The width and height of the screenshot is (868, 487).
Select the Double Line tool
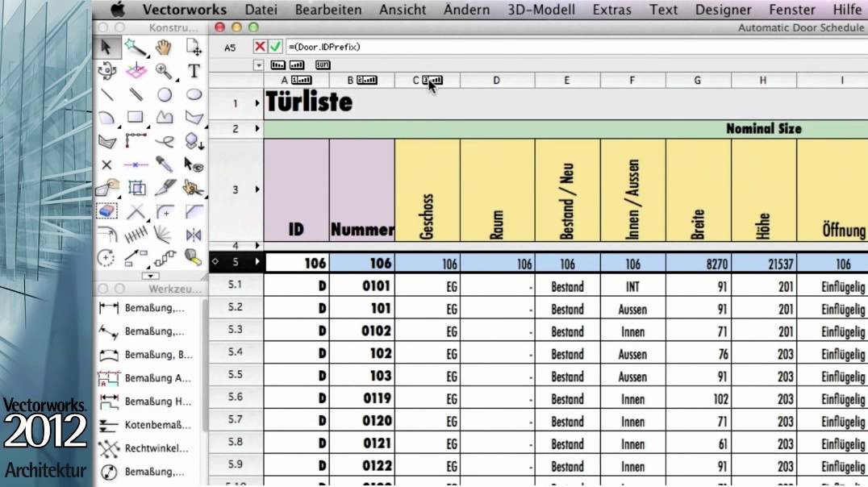click(135, 94)
